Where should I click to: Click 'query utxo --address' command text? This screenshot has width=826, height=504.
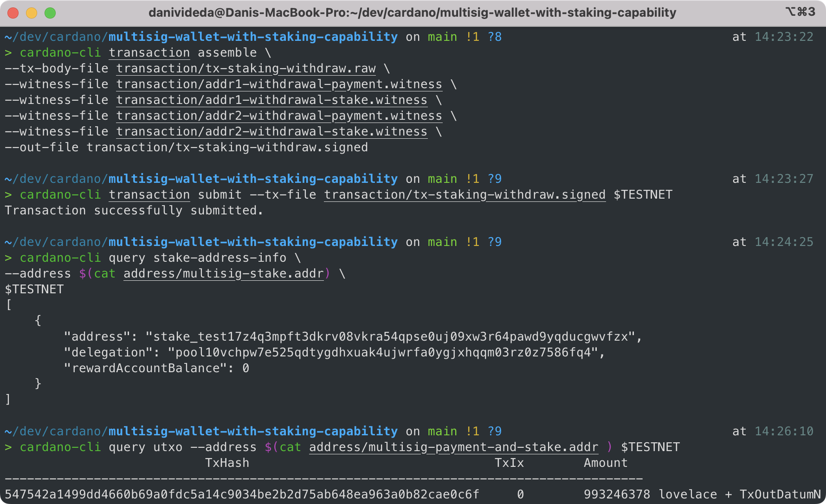click(x=183, y=447)
